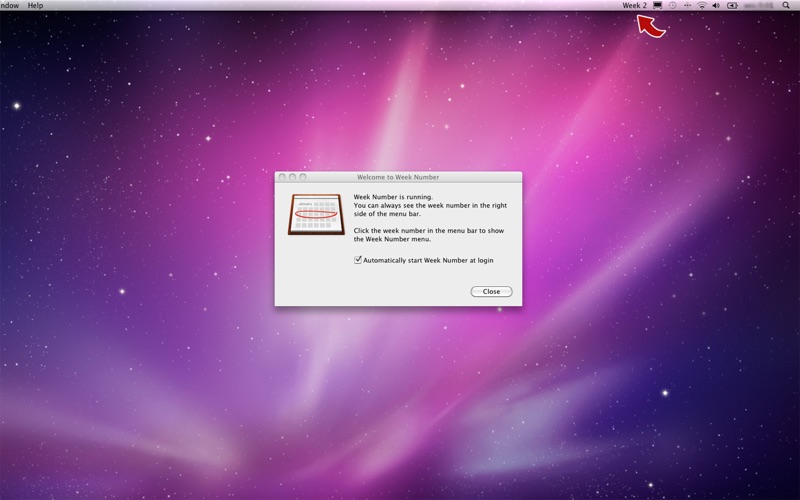
Task: Open the Help menu
Action: [35, 5]
